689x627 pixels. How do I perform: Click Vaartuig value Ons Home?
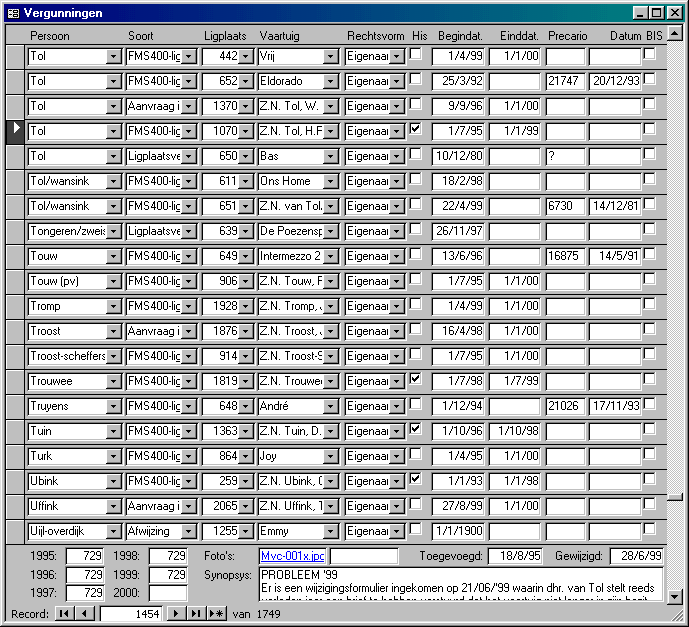(x=291, y=181)
